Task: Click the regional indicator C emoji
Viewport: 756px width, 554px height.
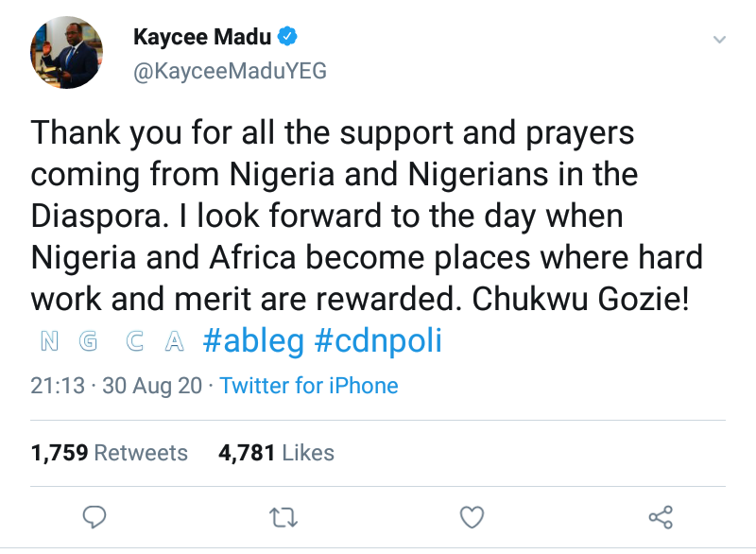Action: (134, 341)
